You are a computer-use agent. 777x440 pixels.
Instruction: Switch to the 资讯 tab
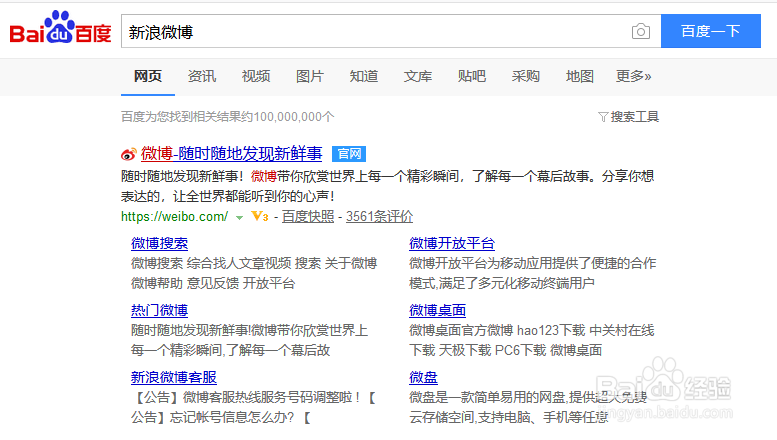[x=202, y=76]
